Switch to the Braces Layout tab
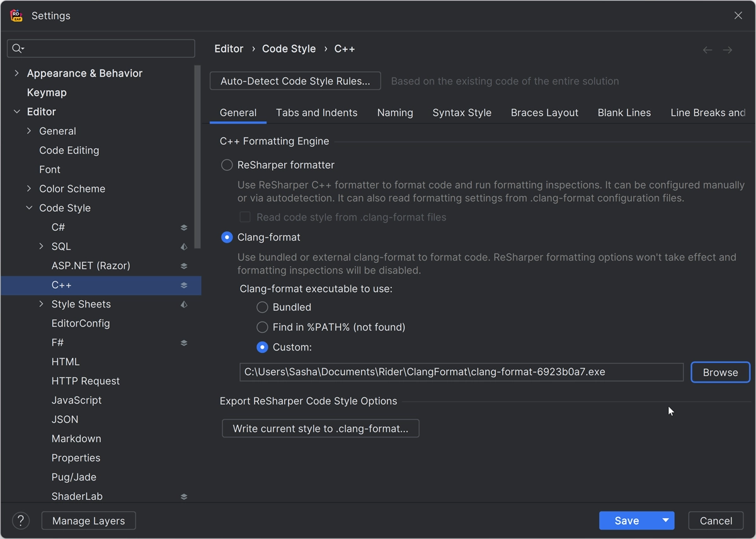 (x=544, y=113)
